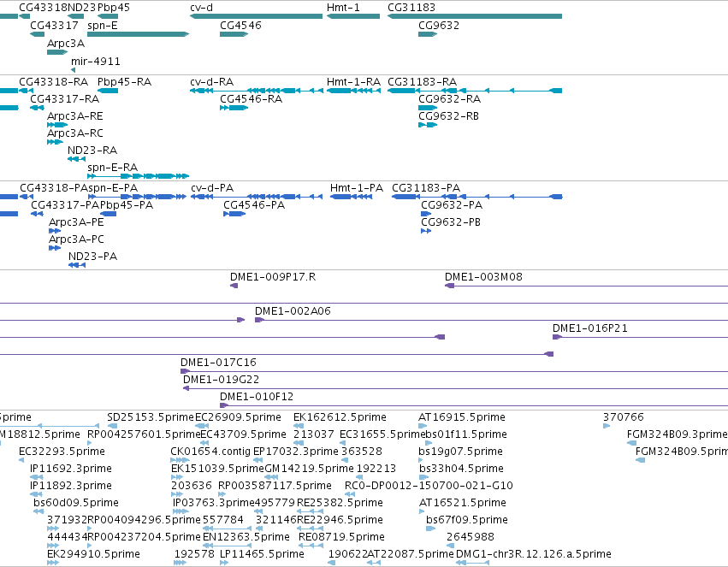Click the EK162612.5prime EST label
728x567 pixels.
340,417
